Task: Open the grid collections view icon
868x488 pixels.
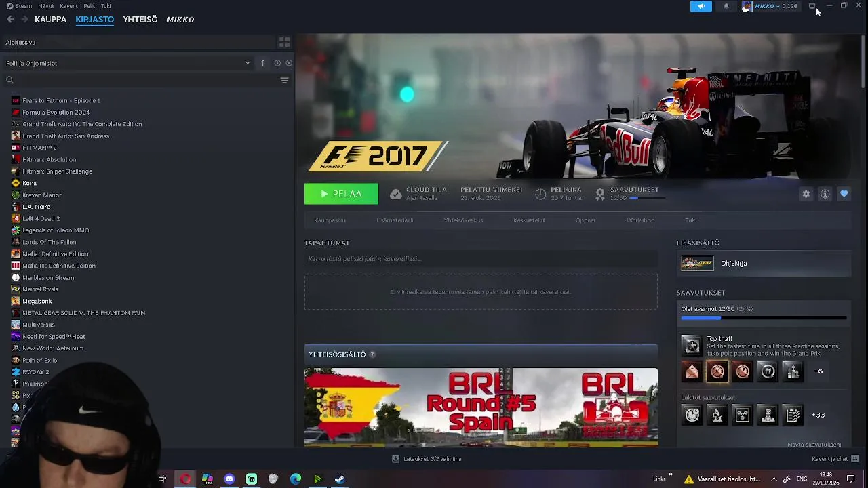Action: (x=285, y=42)
